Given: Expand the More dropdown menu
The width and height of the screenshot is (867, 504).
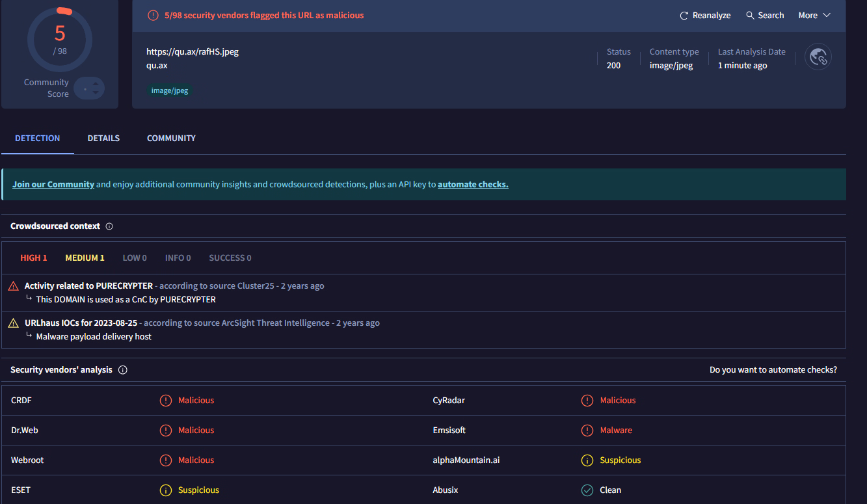Looking at the screenshot, I should pyautogui.click(x=814, y=16).
